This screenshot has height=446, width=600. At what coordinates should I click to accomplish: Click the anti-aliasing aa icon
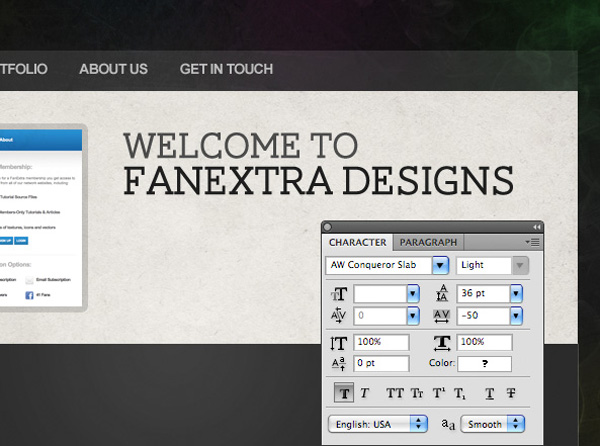[x=448, y=424]
